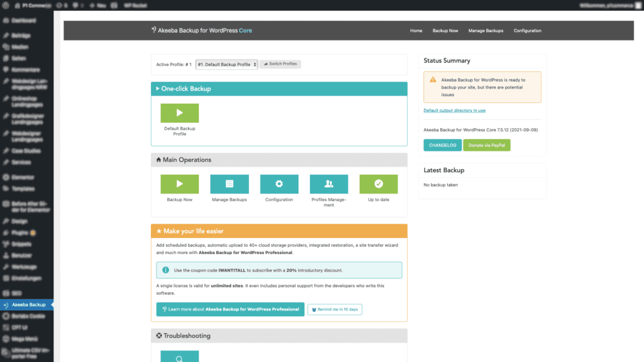Open Kommentare in the WordPress sidebar
Screen dimensions: 644x362
pyautogui.click(x=25, y=70)
